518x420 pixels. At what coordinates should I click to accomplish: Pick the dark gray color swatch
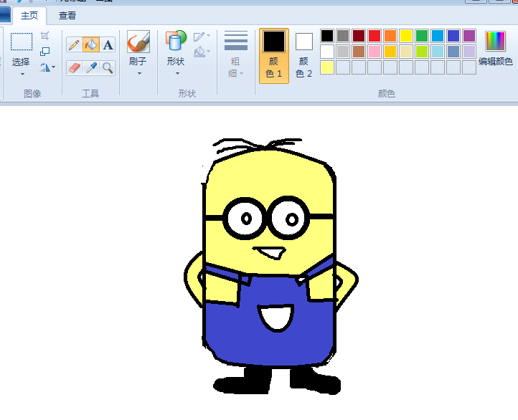coord(343,36)
